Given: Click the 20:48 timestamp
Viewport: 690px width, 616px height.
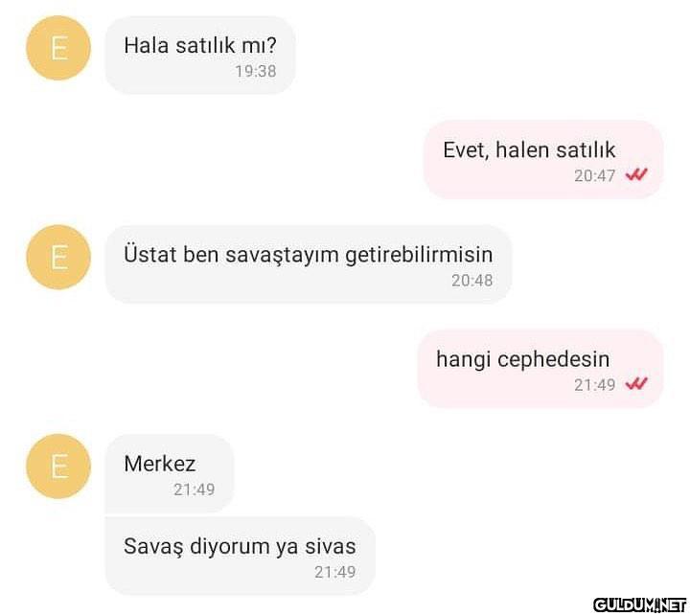Looking at the screenshot, I should click(472, 281).
